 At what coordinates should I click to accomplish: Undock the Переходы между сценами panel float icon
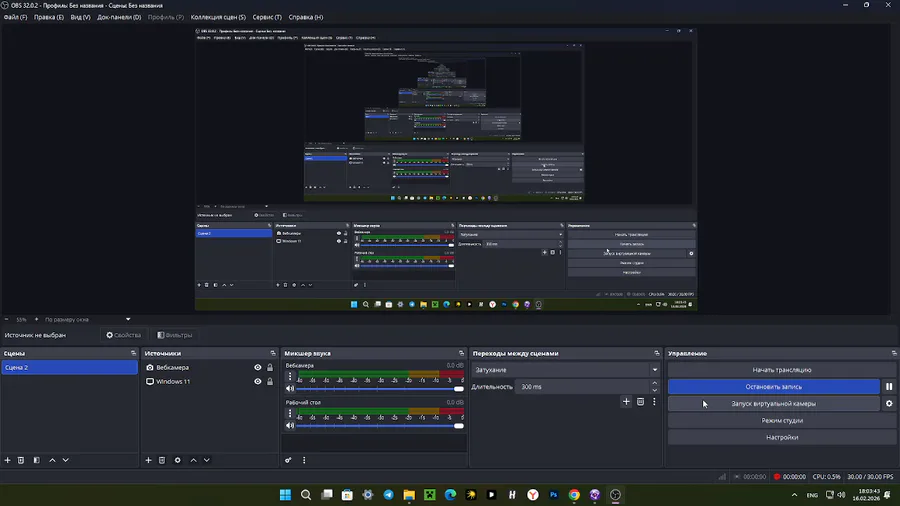[x=657, y=353]
